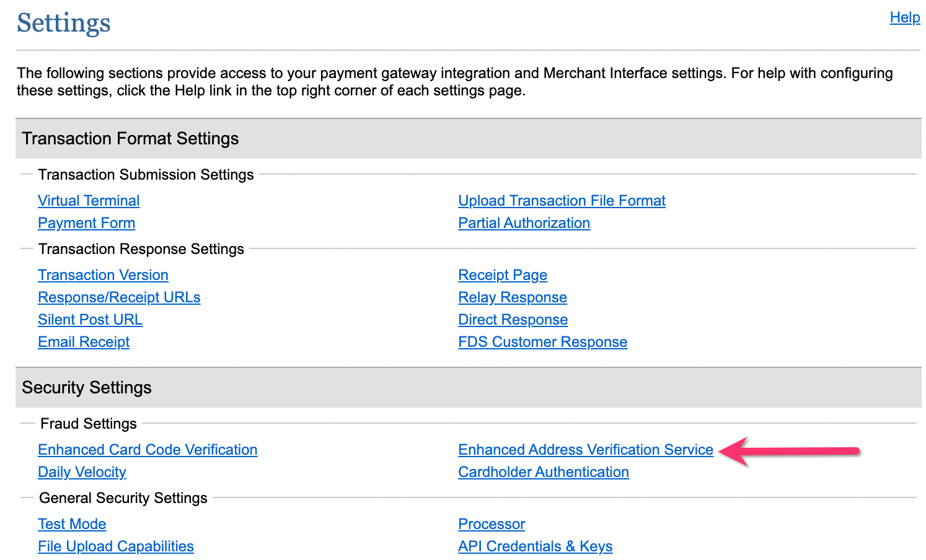This screenshot has height=560, width=926.
Task: Open Silent Post URL settings
Action: pos(90,320)
